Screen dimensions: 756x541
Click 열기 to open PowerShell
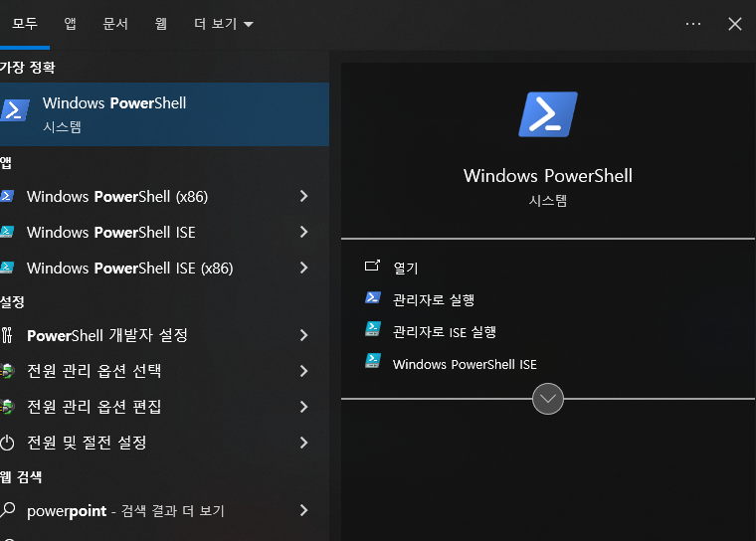(x=406, y=269)
